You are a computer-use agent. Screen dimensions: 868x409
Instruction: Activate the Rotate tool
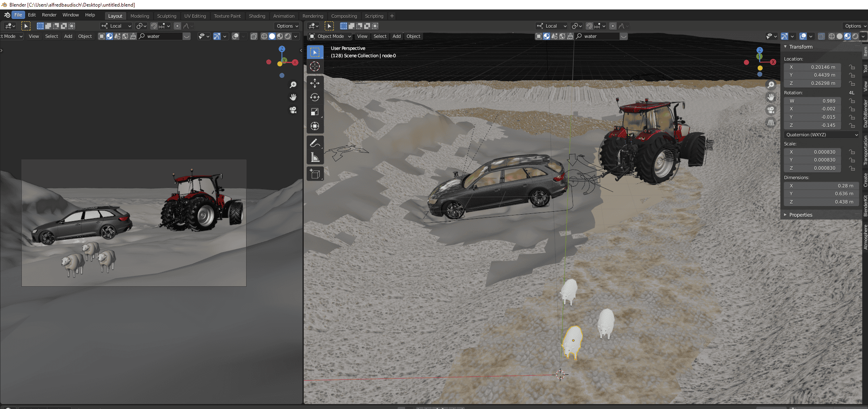pos(315,97)
